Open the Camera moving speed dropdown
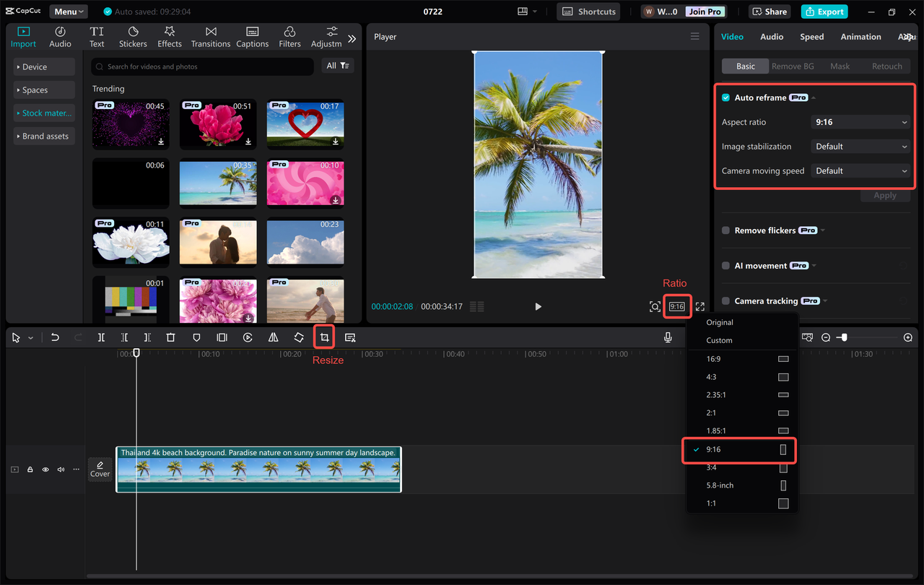Viewport: 924px width, 585px height. tap(860, 170)
